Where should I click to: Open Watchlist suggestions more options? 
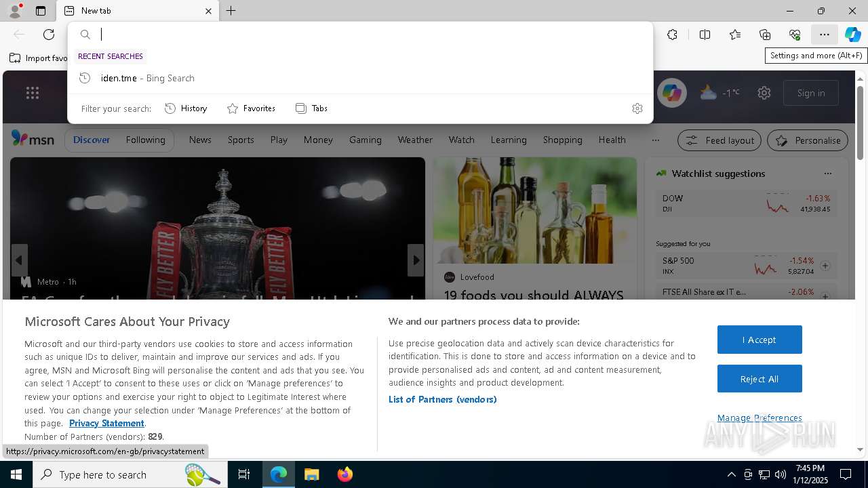click(x=827, y=174)
